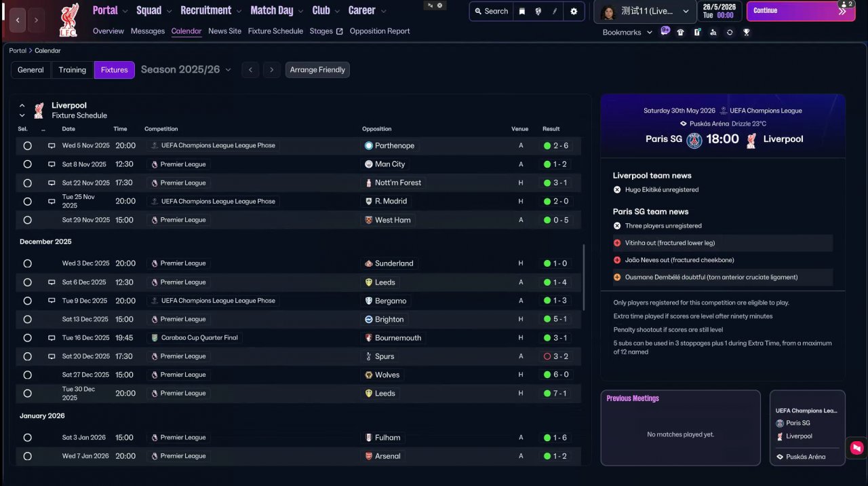Image resolution: width=868 pixels, height=486 pixels.
Task: Select the radio button for Sunderland fixture
Action: (27, 263)
